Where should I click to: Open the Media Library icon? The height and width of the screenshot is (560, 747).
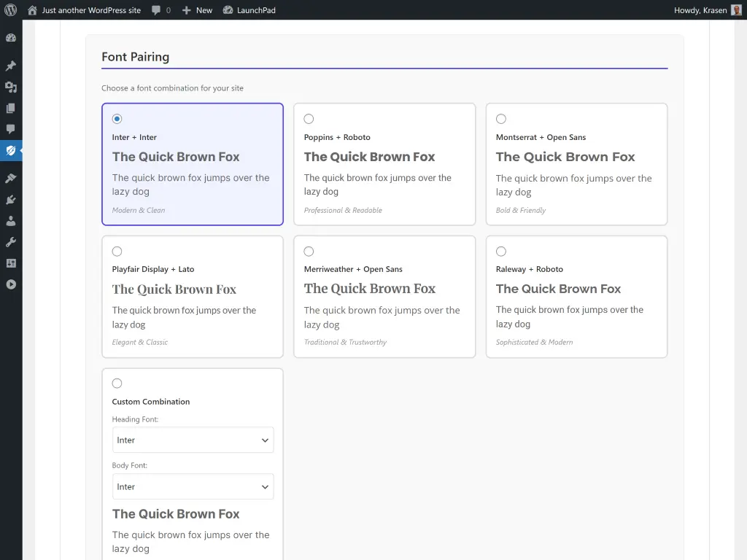click(11, 87)
